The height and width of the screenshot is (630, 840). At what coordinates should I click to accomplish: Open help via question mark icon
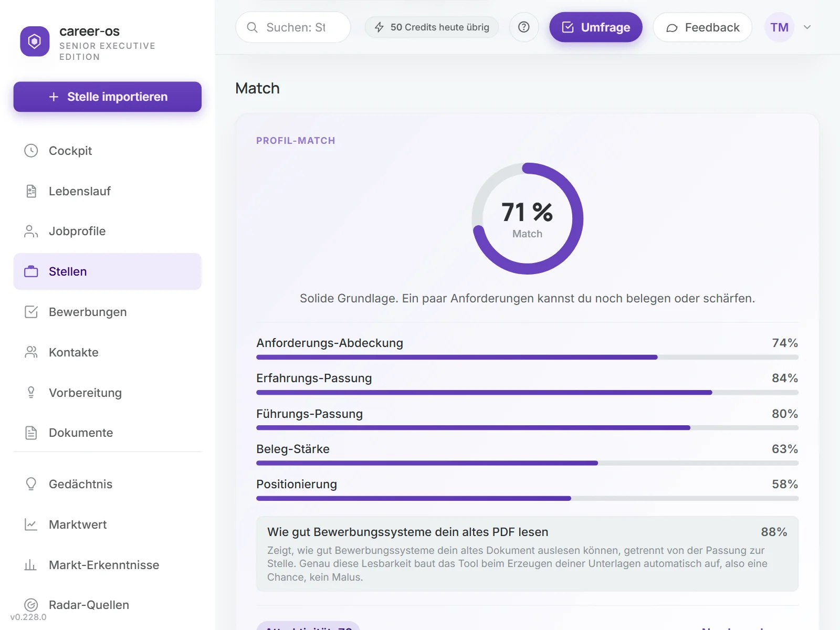[x=524, y=27]
